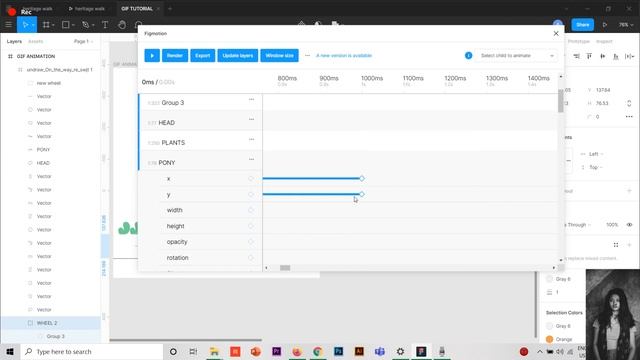Click the Orange selection color swatch
This screenshot has height=360, width=640.
click(x=549, y=339)
